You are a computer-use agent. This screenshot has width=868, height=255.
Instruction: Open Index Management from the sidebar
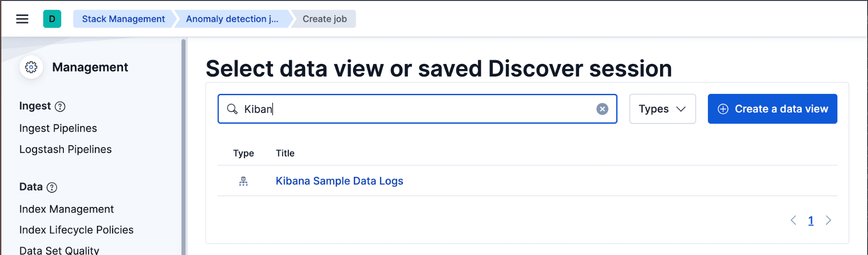click(66, 209)
